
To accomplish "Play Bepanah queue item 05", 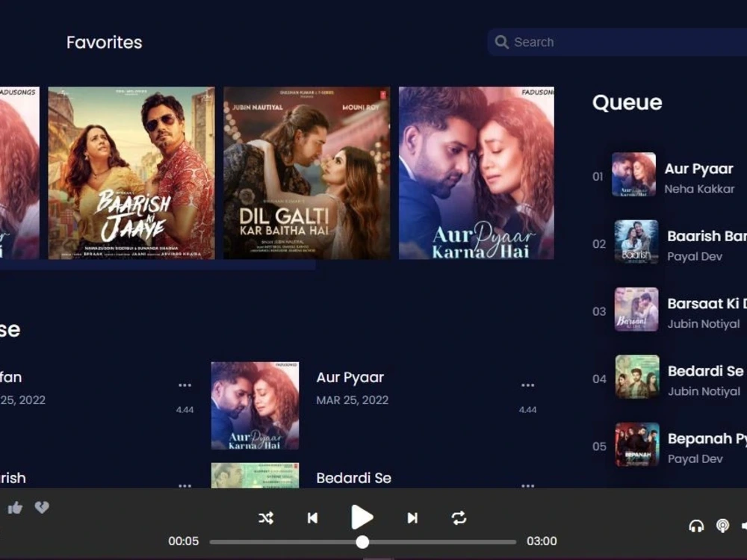I will (669, 445).
